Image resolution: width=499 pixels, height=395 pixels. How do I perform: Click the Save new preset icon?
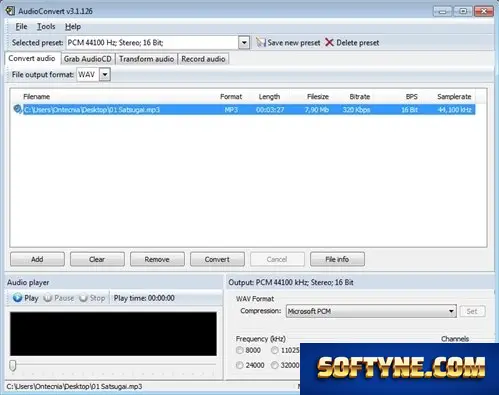click(261, 42)
